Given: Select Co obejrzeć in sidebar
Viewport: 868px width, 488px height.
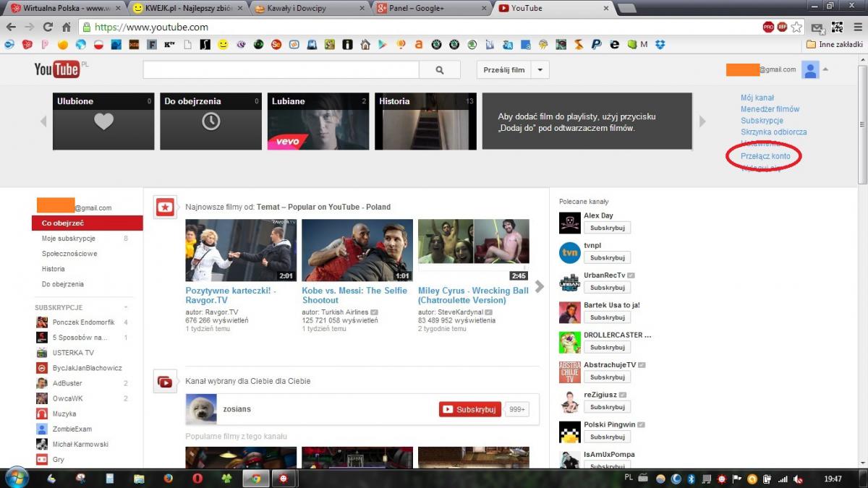Looking at the screenshot, I should point(88,223).
